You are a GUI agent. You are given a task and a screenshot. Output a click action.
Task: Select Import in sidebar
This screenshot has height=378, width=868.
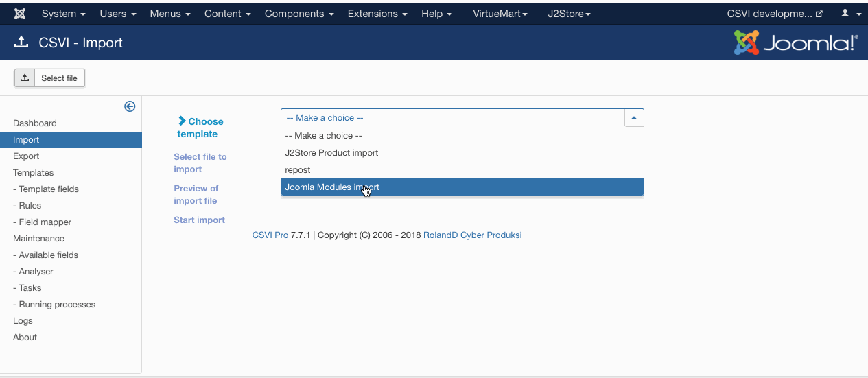point(71,140)
